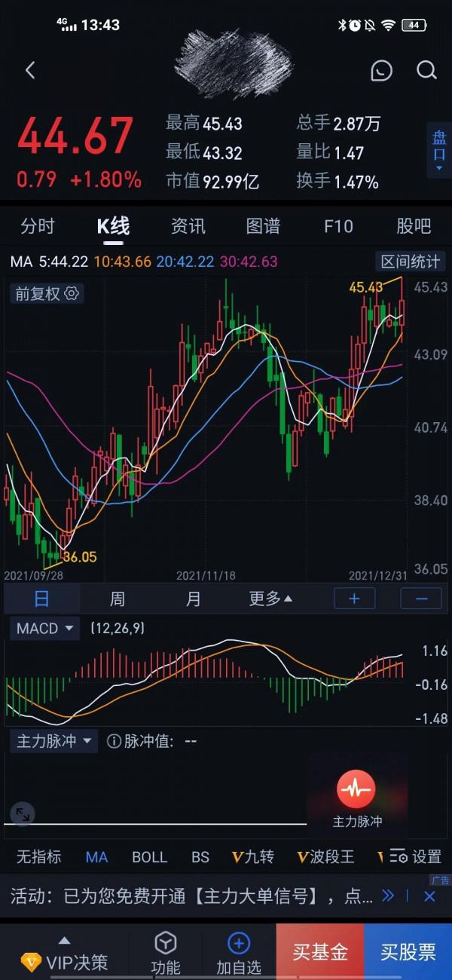
Task: Open the 股吧 tab
Action: pos(414,225)
